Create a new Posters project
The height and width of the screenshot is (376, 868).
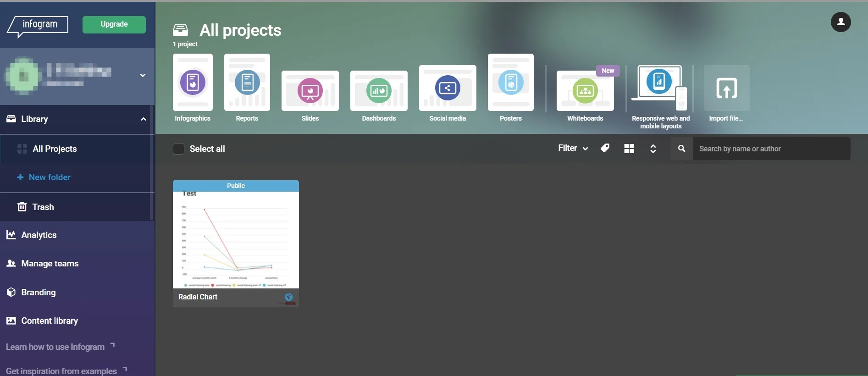[x=510, y=83]
